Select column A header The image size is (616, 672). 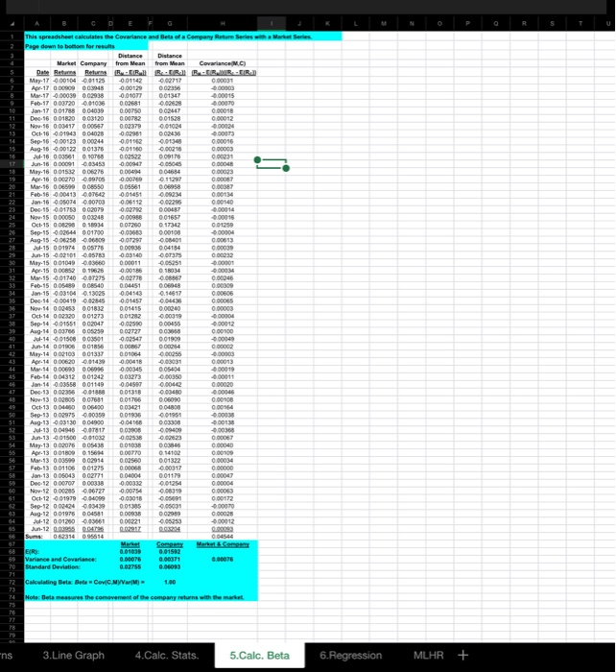click(37, 24)
